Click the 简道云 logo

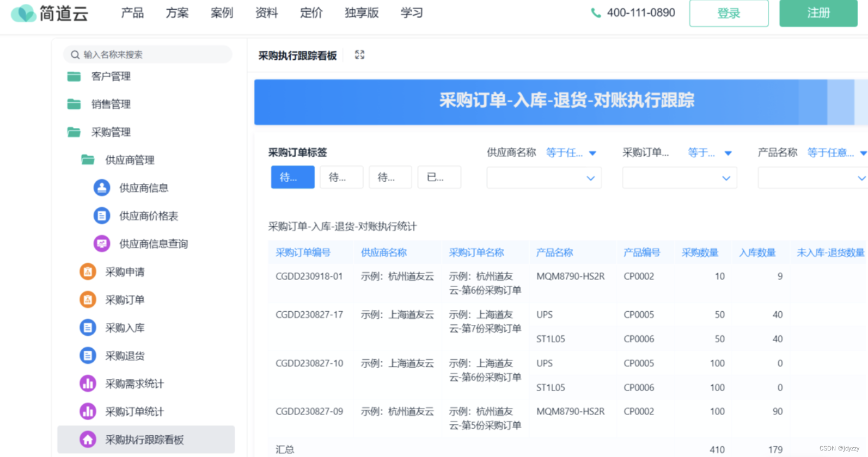(x=50, y=13)
